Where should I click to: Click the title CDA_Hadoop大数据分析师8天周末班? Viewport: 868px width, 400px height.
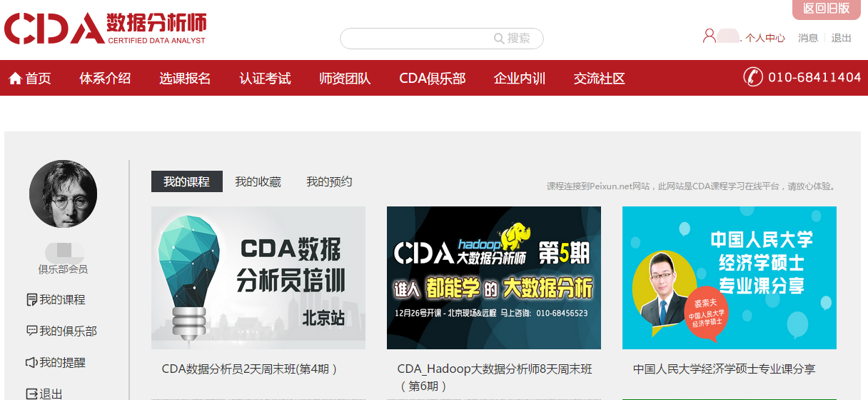[495, 378]
